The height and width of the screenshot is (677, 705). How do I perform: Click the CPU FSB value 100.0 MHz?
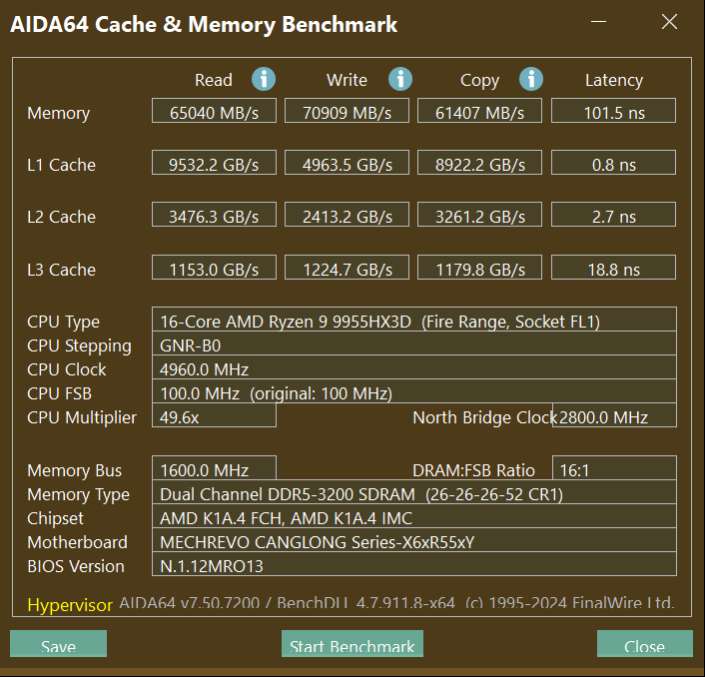[x=414, y=392]
